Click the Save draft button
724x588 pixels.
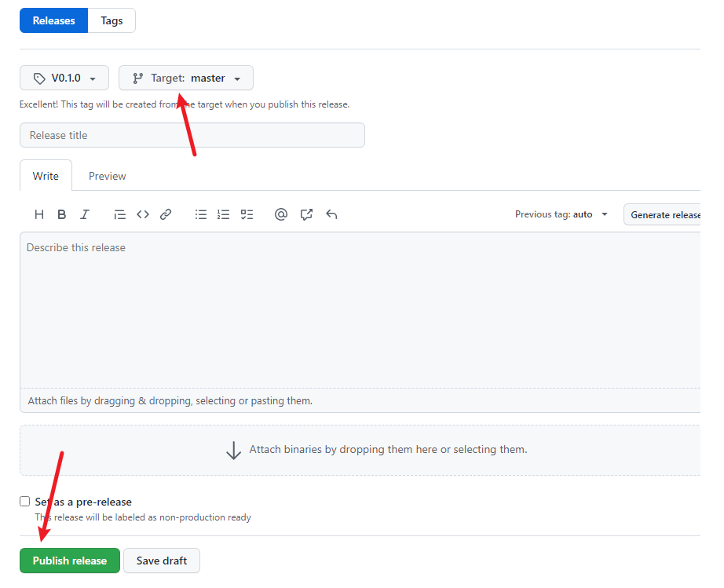[162, 561]
